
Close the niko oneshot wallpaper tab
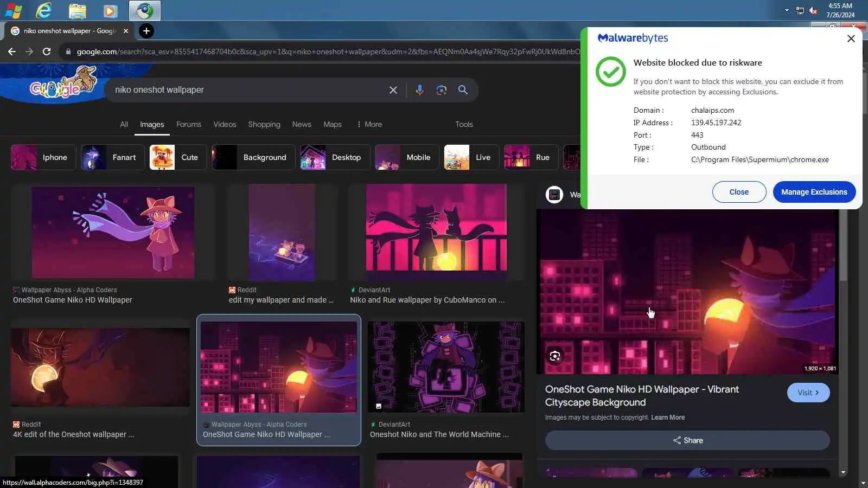tap(126, 31)
